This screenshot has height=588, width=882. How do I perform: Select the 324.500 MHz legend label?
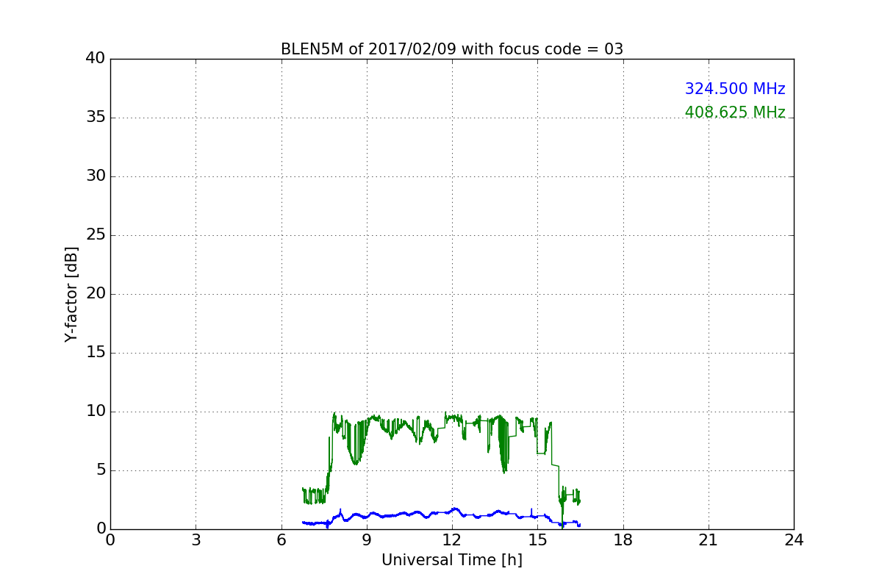[735, 89]
